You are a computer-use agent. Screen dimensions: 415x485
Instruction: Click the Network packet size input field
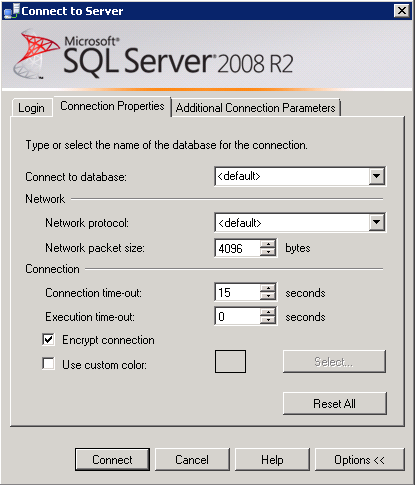(x=238, y=248)
